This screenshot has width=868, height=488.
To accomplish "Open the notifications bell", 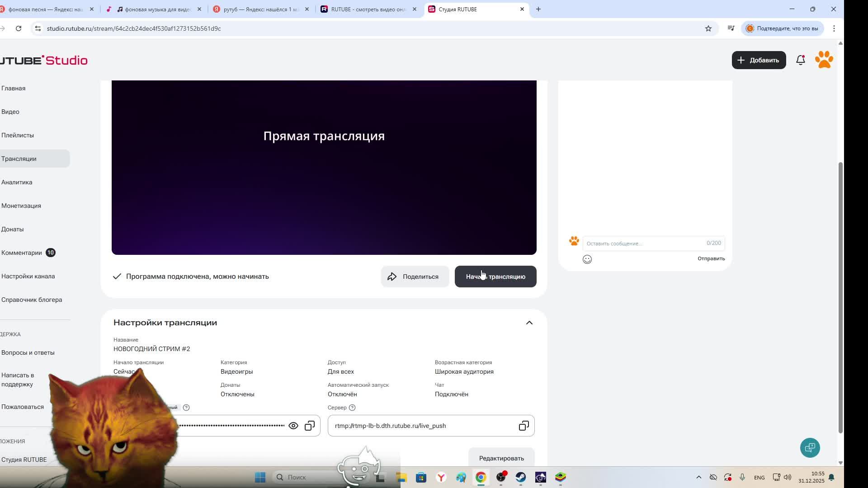I will (x=800, y=60).
